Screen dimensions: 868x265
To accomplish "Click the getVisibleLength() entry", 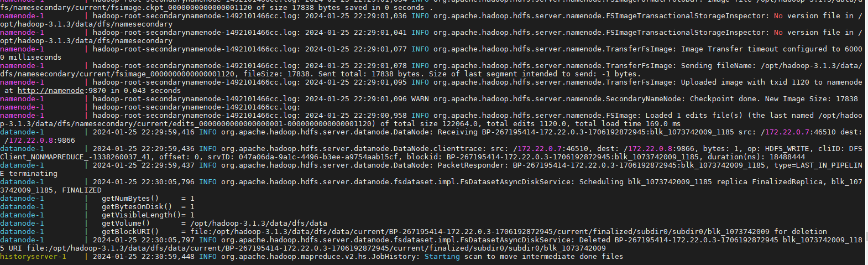I will click(141, 215).
